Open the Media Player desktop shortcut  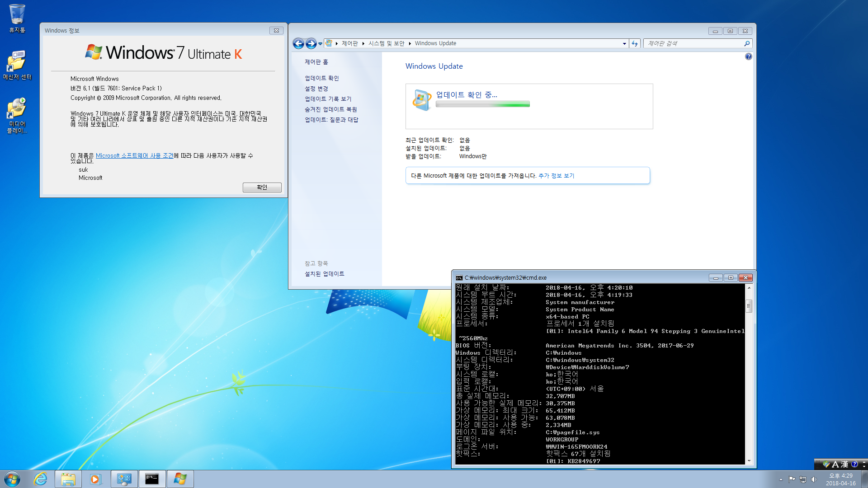(x=17, y=115)
